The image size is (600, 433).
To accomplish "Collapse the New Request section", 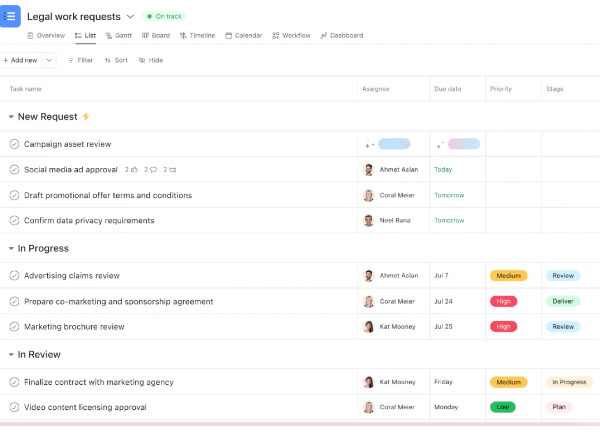I will tap(10, 117).
